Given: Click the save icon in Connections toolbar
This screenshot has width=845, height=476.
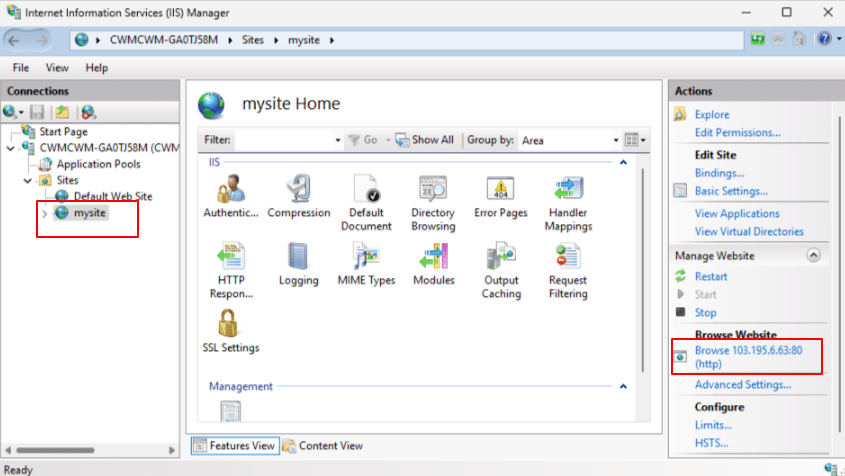Looking at the screenshot, I should tap(37, 112).
